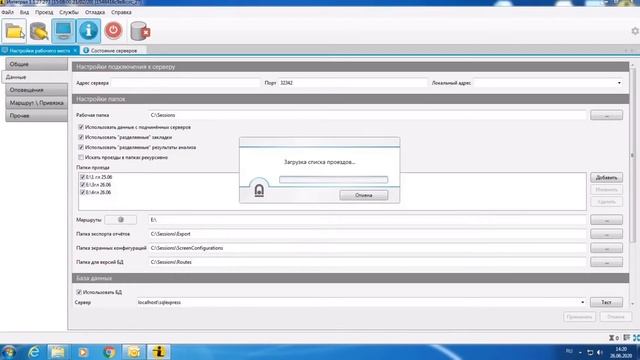This screenshot has width=640, height=360.
Task: Toggle the monitor workstation settings icon
Action: click(64, 31)
